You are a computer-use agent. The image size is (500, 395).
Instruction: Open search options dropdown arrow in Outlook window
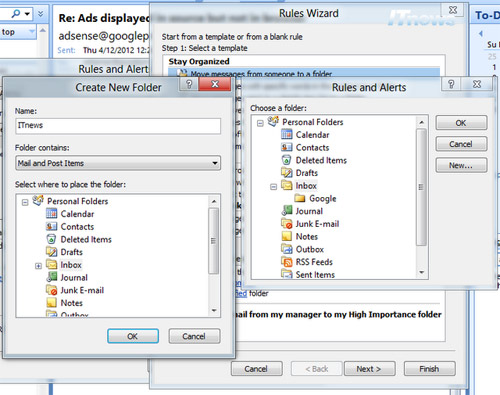click(27, 14)
